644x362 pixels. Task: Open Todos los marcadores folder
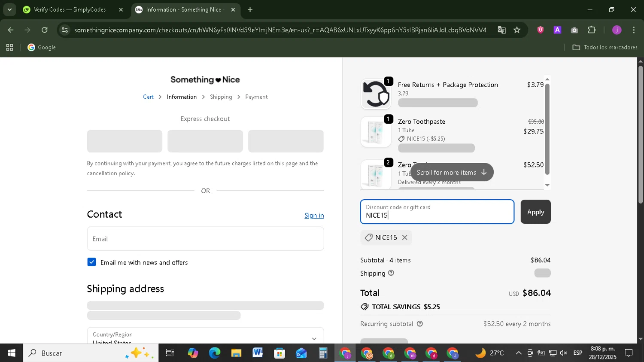point(605,48)
